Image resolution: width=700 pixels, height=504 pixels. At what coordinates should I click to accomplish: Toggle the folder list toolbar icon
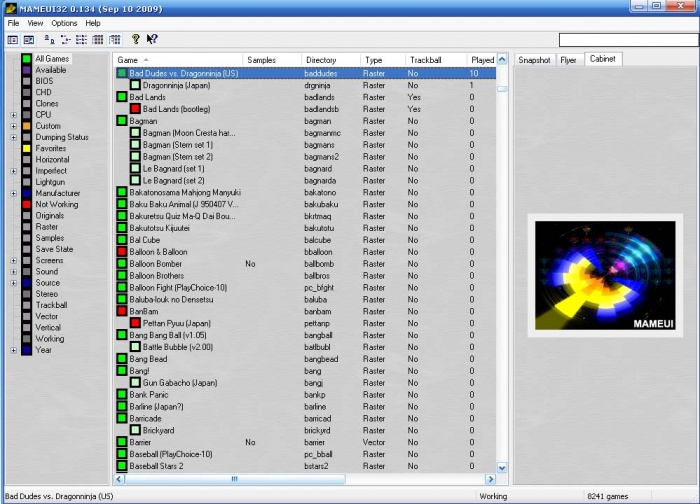[x=13, y=39]
